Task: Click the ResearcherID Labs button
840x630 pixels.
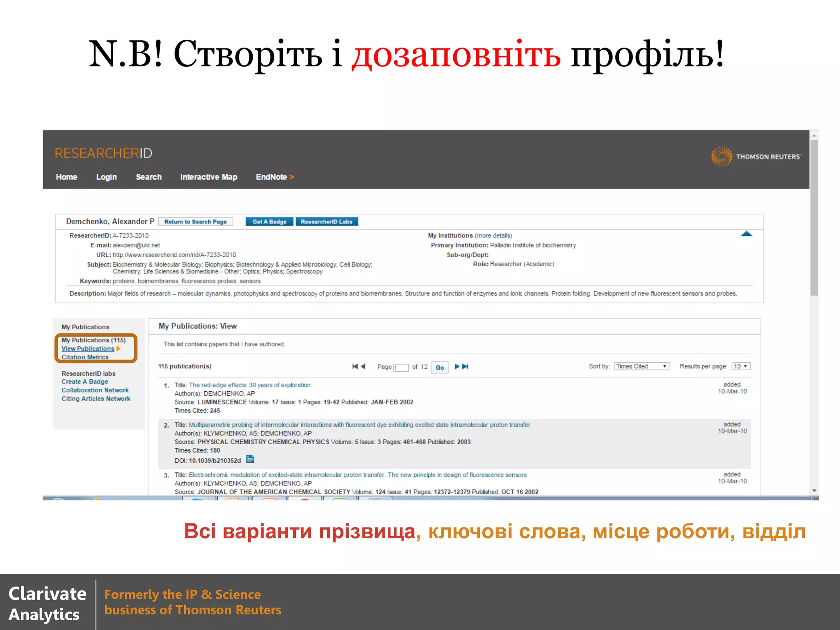Action: click(x=327, y=221)
